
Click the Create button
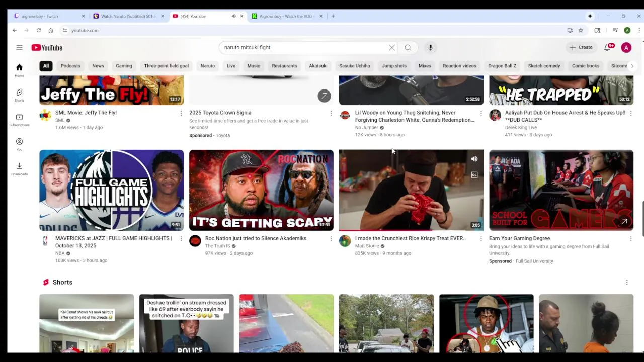click(x=581, y=47)
